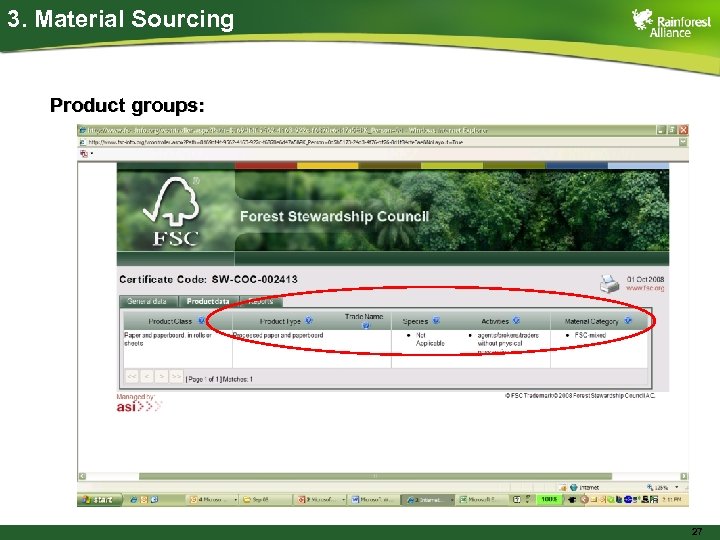Open the address bar dropdown arrow
This screenshot has width=720, height=540.
[683, 142]
